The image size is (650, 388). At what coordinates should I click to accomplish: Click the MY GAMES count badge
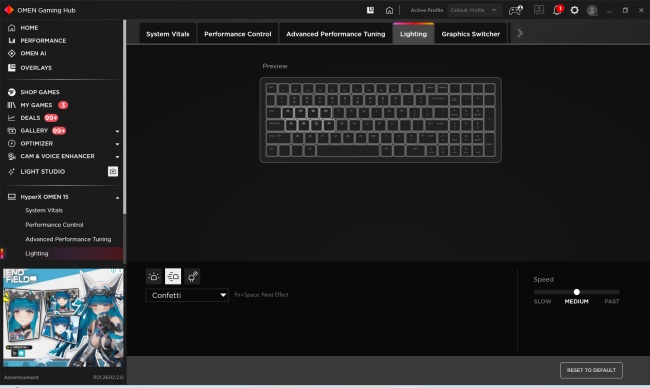[63, 105]
